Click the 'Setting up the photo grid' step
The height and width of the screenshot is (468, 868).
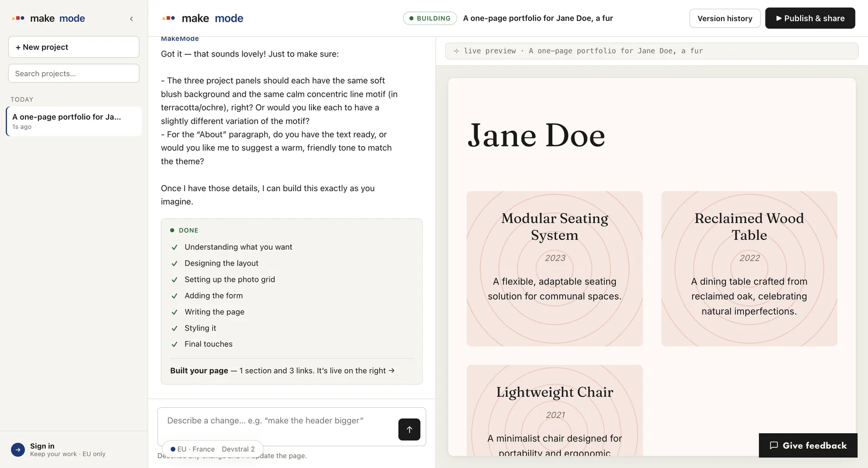click(229, 280)
